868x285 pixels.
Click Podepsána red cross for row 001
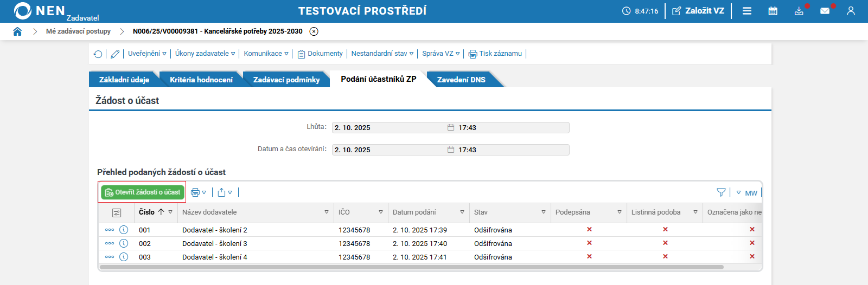click(x=589, y=229)
